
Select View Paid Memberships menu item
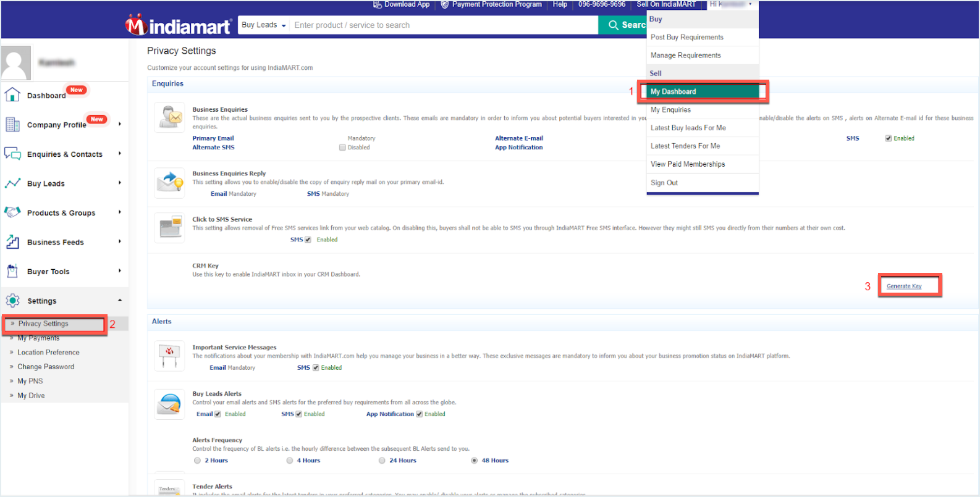click(703, 164)
